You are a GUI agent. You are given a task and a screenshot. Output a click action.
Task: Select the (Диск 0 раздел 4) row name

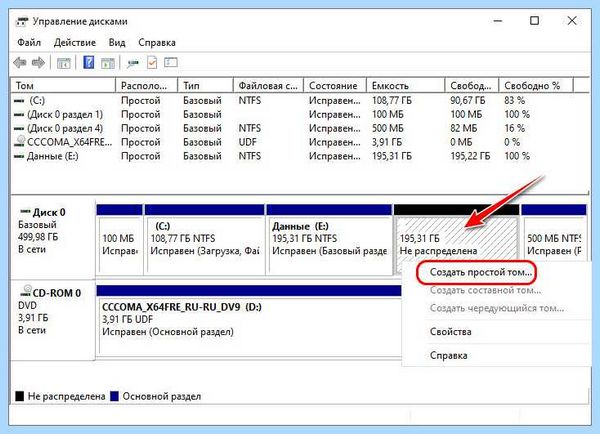click(x=65, y=128)
